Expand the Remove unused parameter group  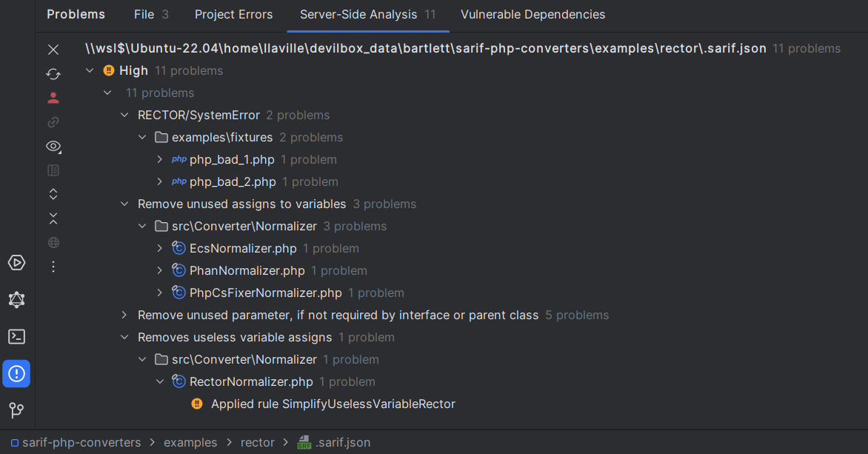point(124,315)
